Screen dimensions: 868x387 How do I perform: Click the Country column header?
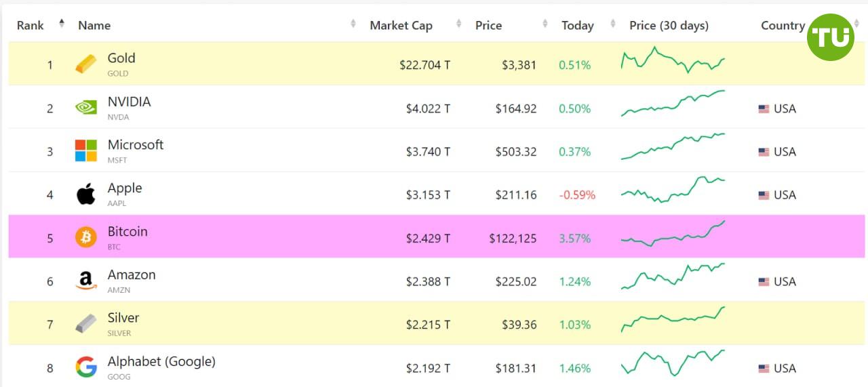coord(783,25)
